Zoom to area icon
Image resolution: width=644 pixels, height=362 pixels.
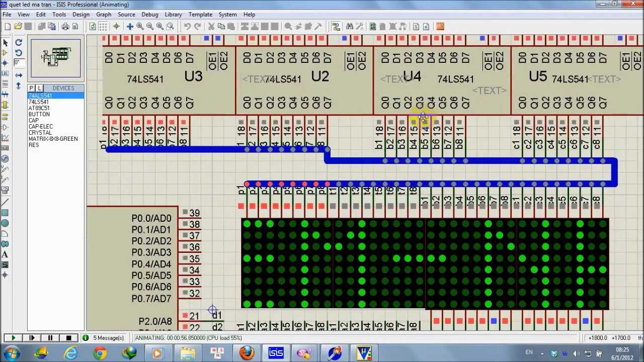click(x=170, y=27)
